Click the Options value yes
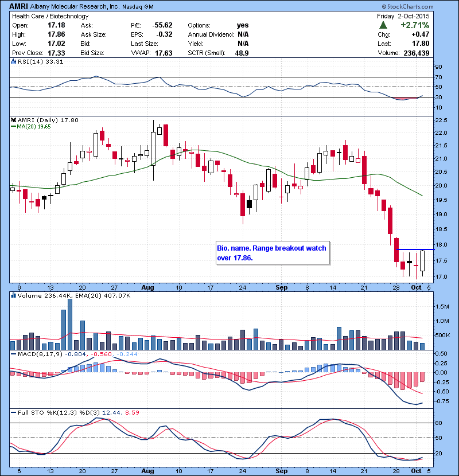This screenshot has height=476, width=459. click(x=243, y=25)
